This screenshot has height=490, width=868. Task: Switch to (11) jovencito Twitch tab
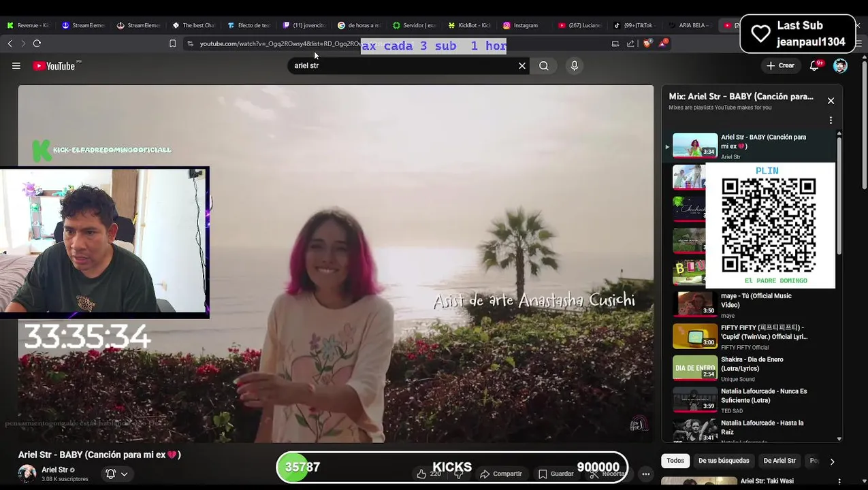(x=304, y=25)
